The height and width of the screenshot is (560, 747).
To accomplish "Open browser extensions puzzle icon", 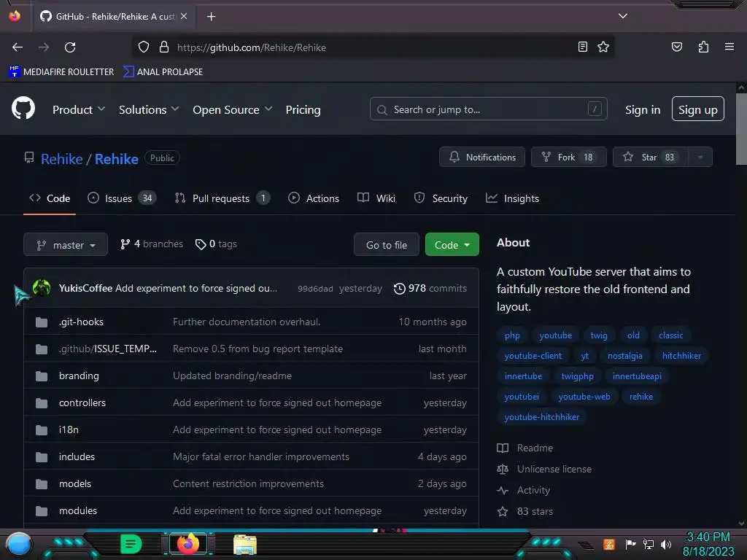I will point(703,47).
